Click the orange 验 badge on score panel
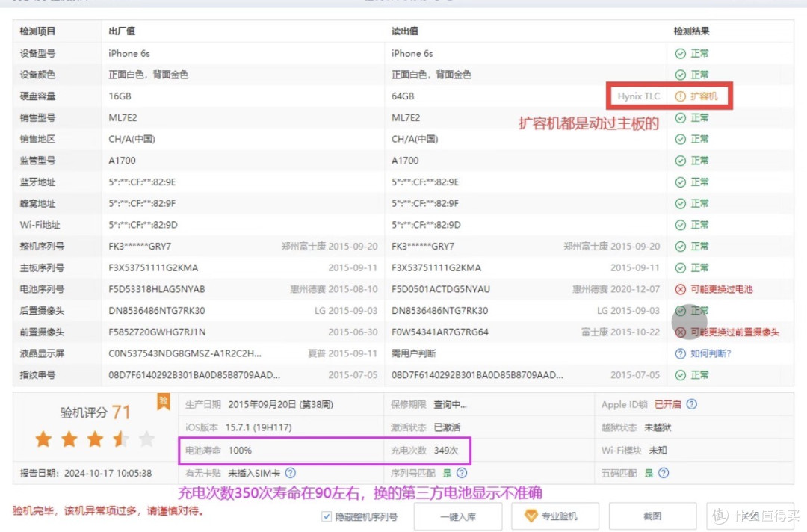Screen dimensions: 807x532 point(163,402)
